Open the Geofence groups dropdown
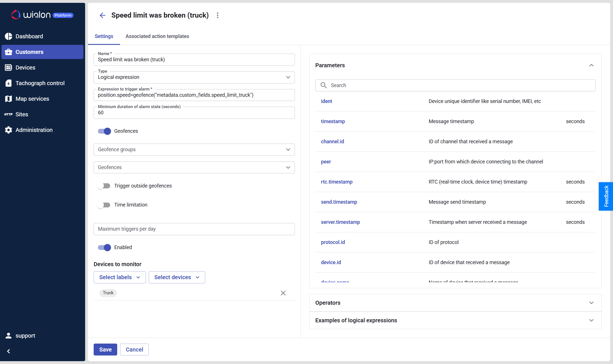Viewport: 613px width, 364px height. pos(194,150)
